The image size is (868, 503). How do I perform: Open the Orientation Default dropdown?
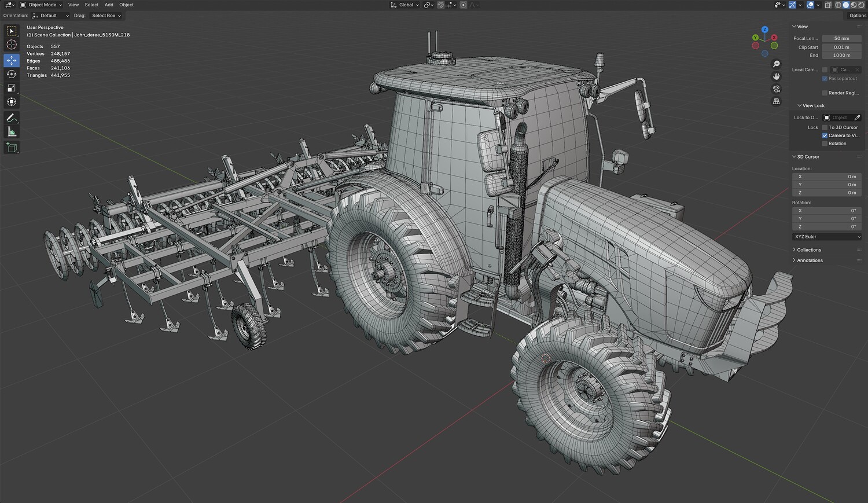click(51, 16)
